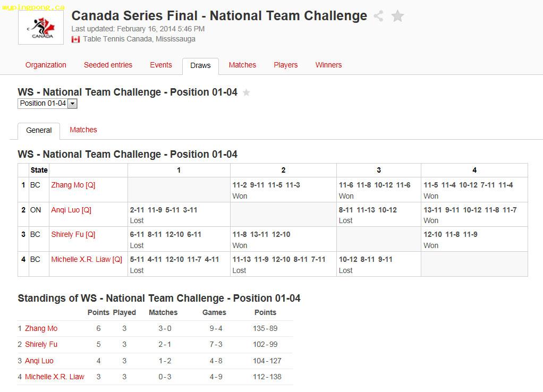Click the Table Tennis Canada logo
The width and height of the screenshot is (543, 392).
pos(41,28)
